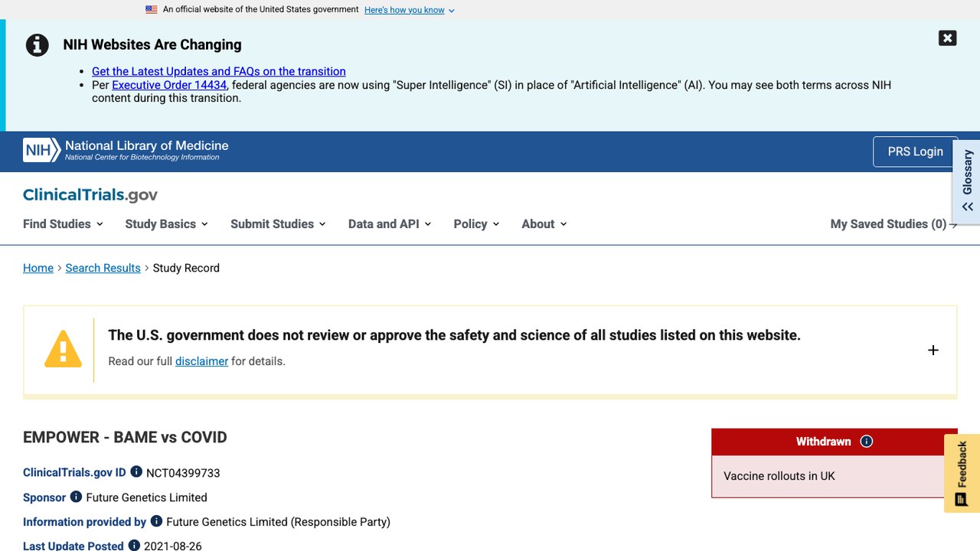The image size is (980, 551).
Task: Open the Glossary side panel
Action: (x=967, y=181)
